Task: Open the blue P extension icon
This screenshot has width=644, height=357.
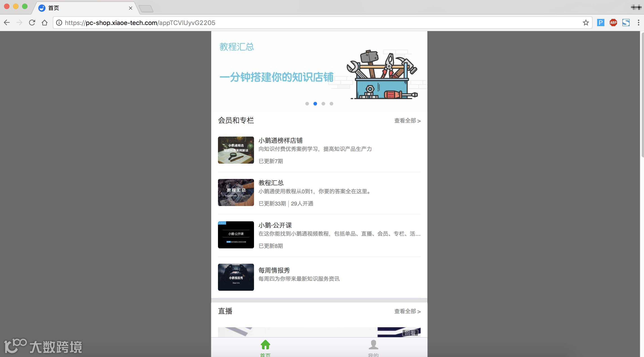Action: (x=601, y=23)
